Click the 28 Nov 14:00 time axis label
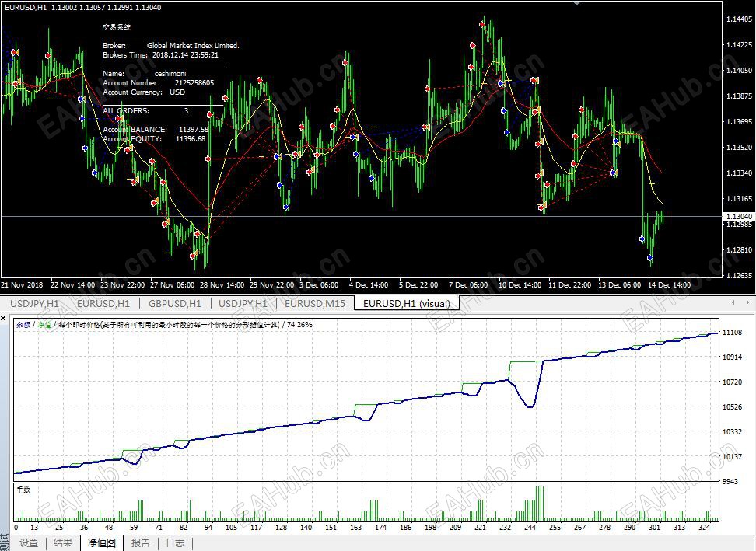This screenshot has width=756, height=551. pos(222,284)
